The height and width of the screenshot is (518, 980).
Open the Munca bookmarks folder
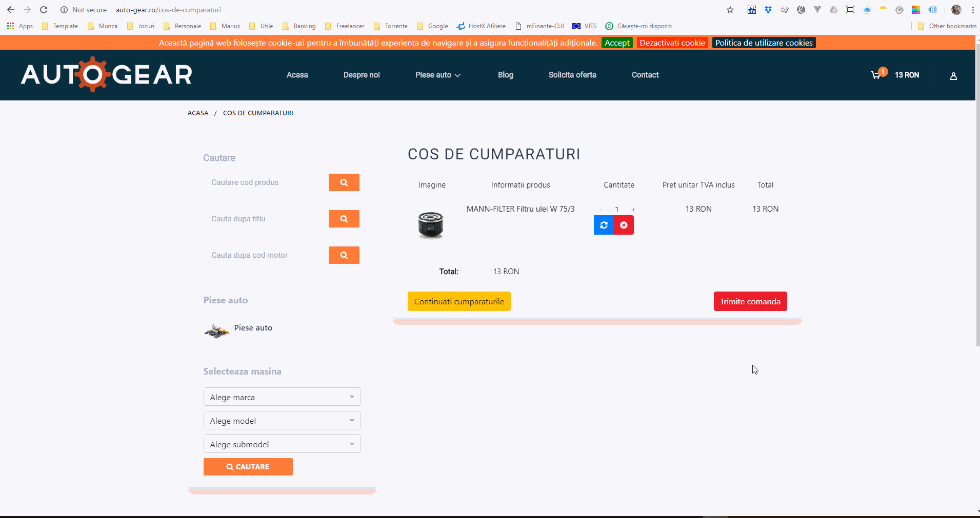(103, 26)
